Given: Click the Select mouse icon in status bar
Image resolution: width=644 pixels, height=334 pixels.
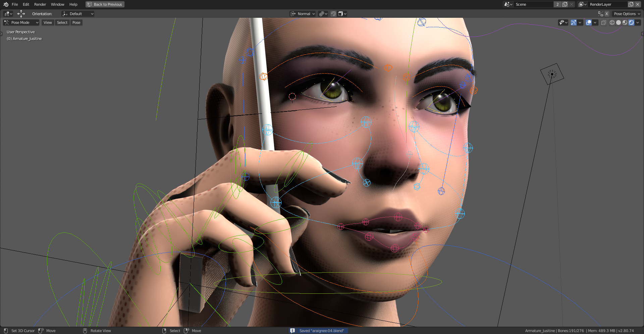Looking at the screenshot, I should 164,331.
